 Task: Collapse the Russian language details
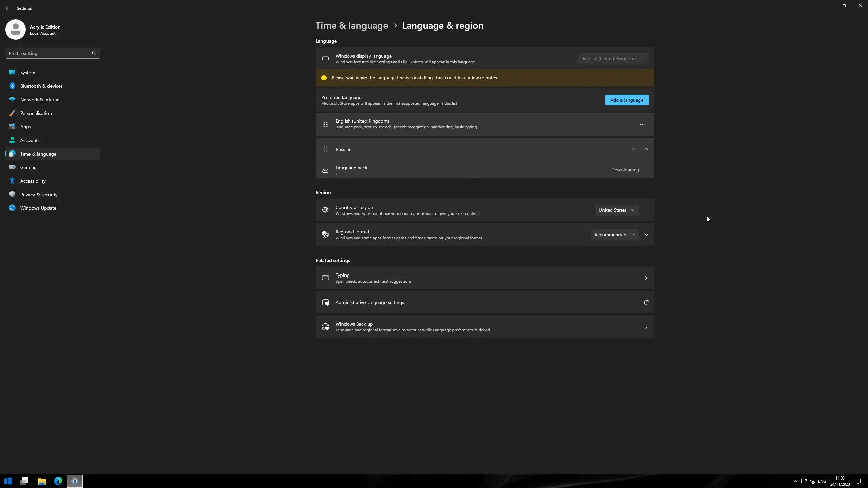pos(646,149)
